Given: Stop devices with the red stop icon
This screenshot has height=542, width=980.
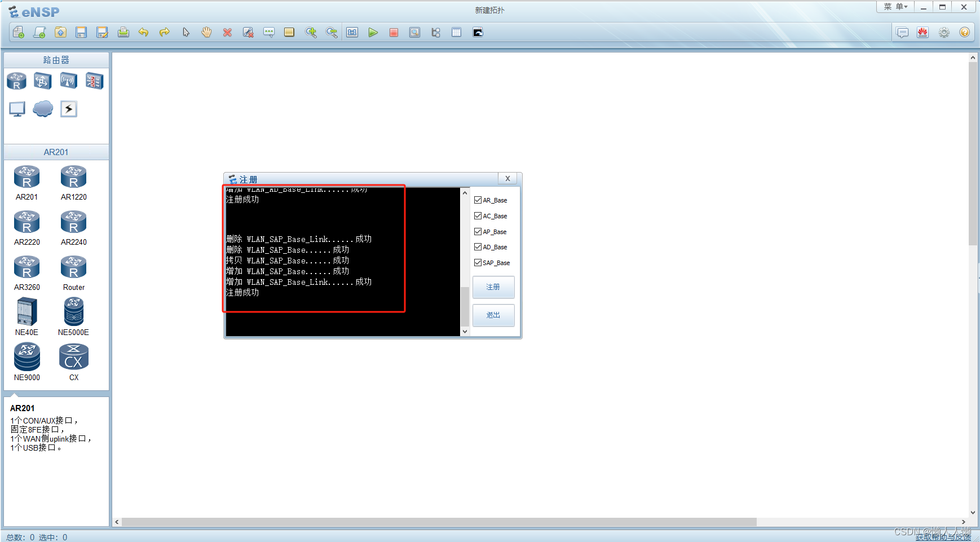Looking at the screenshot, I should (394, 33).
